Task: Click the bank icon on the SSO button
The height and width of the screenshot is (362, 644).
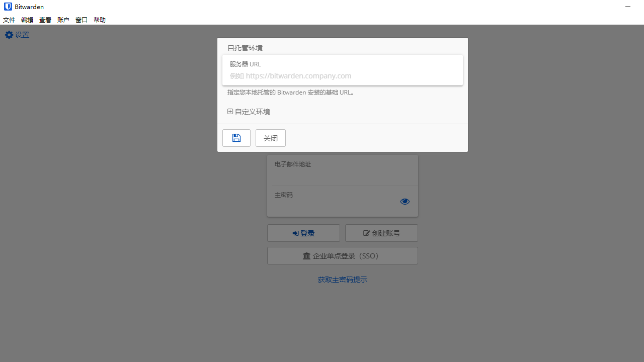Action: point(307,255)
